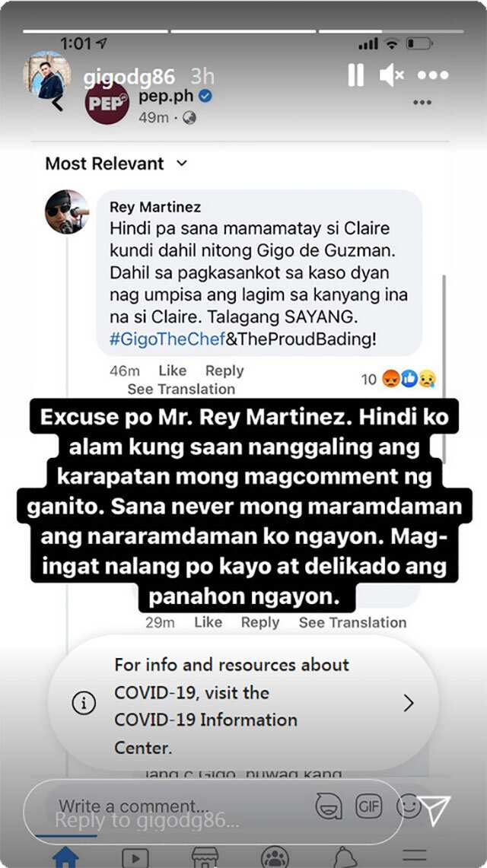Click the COVID-19 info circle icon

click(x=84, y=703)
